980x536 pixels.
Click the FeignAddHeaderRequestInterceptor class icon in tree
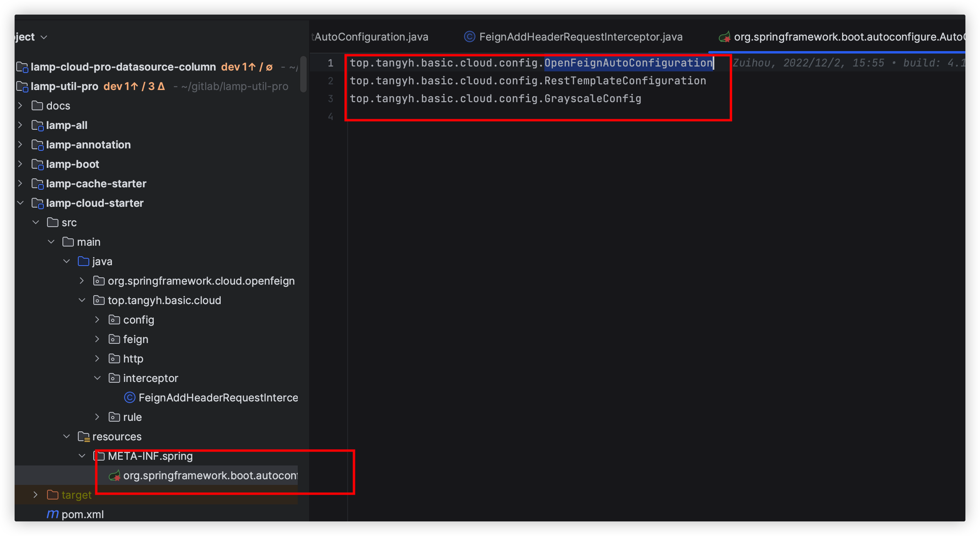click(x=129, y=397)
